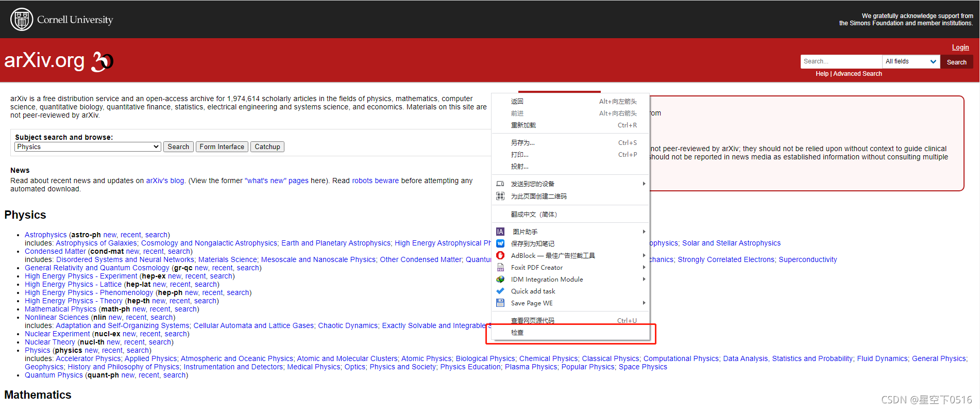
Task: Expand the IDM Integration Module submenu arrow
Action: click(644, 279)
